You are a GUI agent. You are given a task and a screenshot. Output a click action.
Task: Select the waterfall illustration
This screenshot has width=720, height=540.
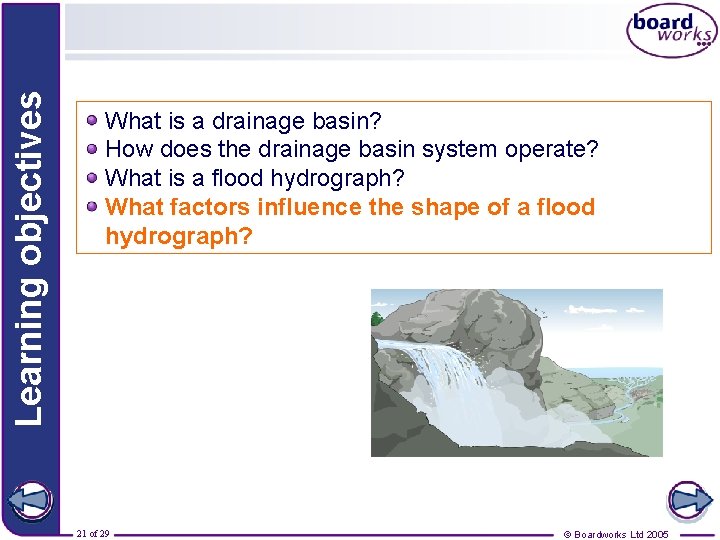click(517, 373)
